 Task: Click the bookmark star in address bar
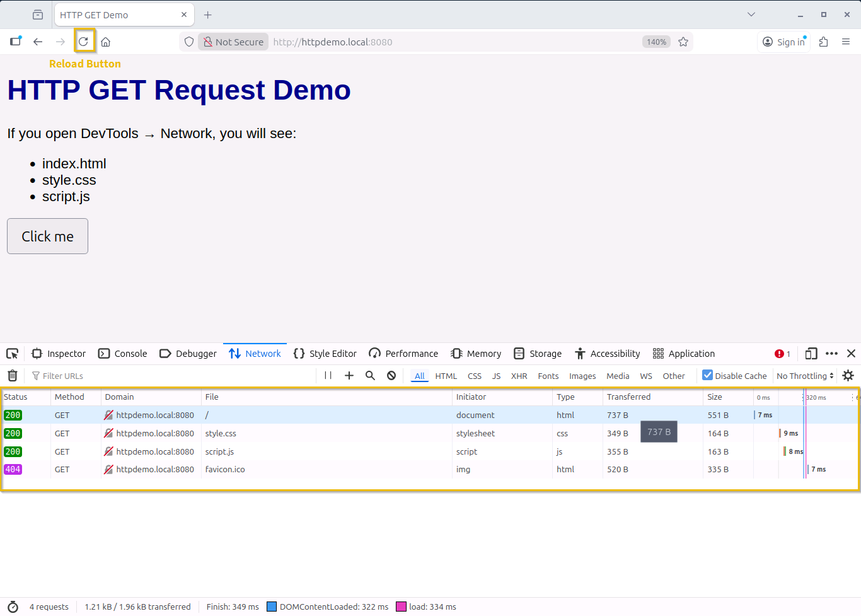683,41
